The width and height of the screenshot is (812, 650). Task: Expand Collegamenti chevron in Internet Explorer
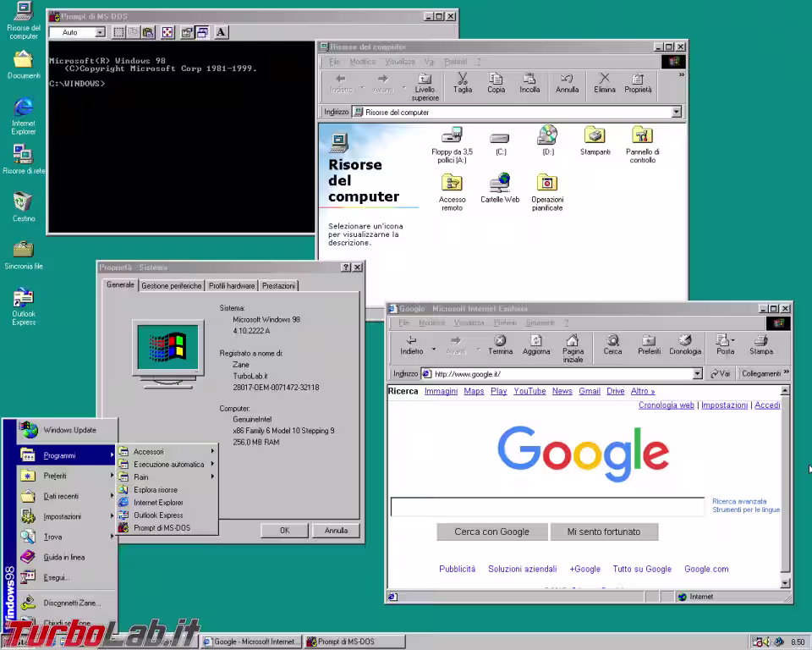(786, 372)
